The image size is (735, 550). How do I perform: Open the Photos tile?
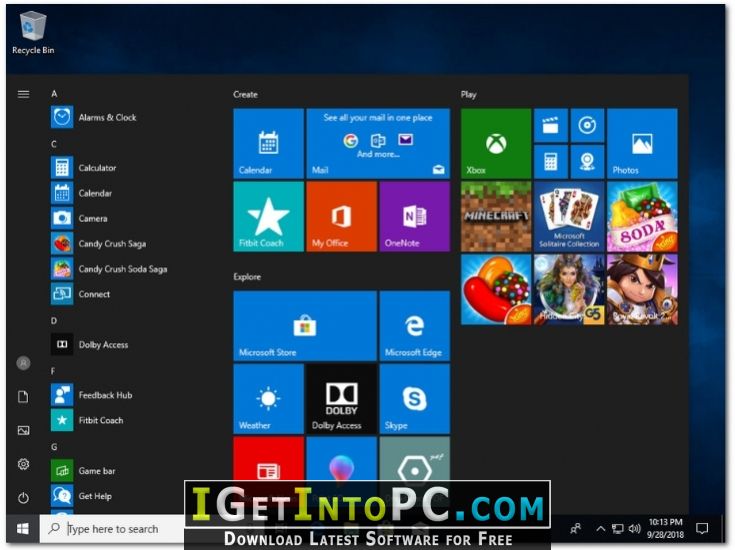click(x=642, y=143)
